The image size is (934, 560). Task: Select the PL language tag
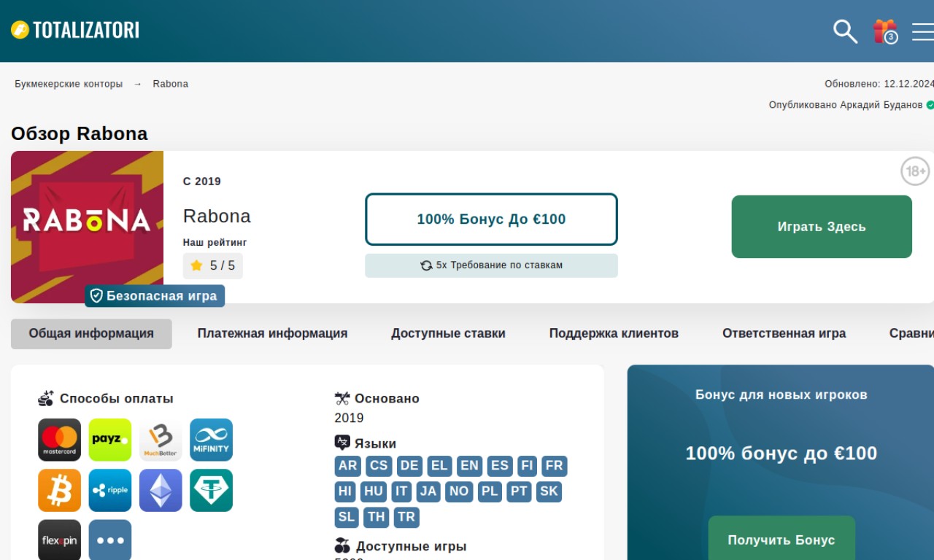coord(490,491)
